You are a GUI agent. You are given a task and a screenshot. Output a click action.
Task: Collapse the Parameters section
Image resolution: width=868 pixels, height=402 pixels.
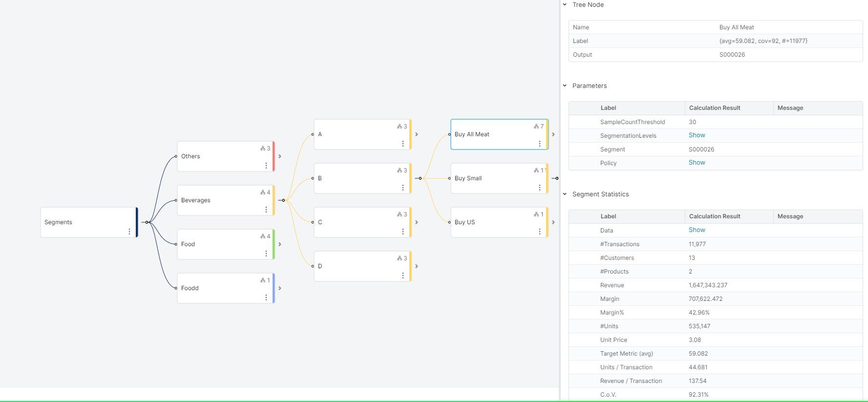565,86
